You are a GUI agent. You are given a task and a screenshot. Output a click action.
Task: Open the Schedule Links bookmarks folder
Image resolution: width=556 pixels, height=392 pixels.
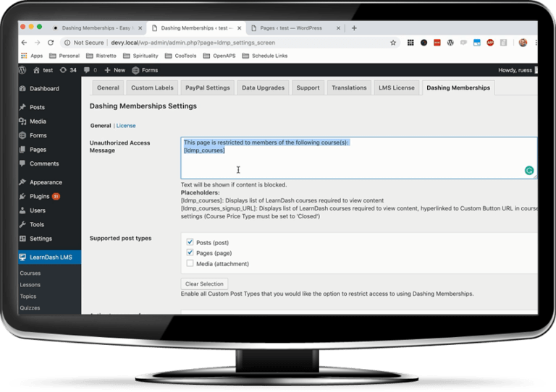click(x=265, y=56)
